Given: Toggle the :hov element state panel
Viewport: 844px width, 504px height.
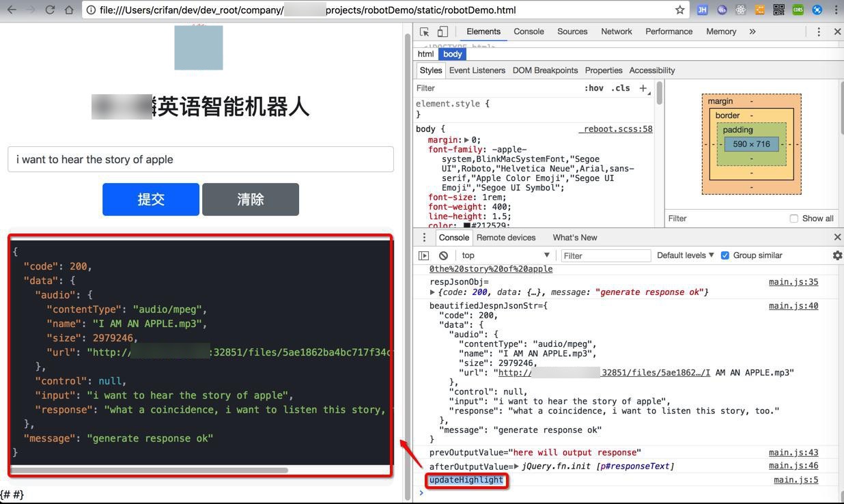Looking at the screenshot, I should pyautogui.click(x=594, y=88).
